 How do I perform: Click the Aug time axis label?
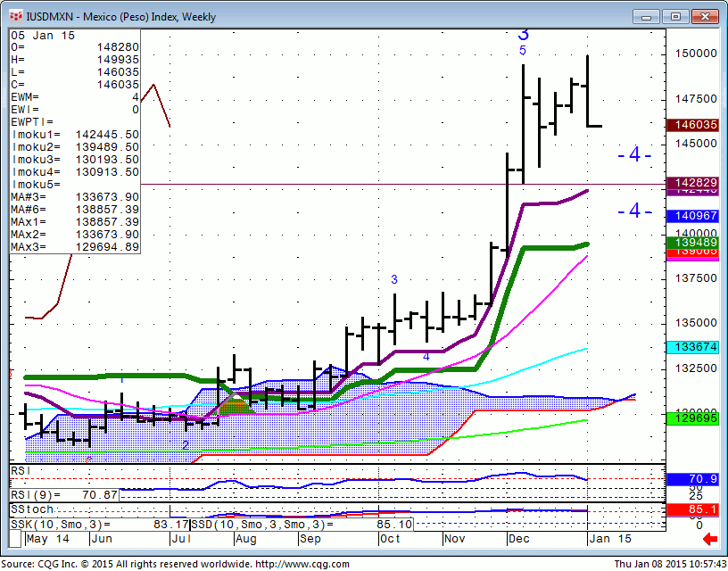246,539
